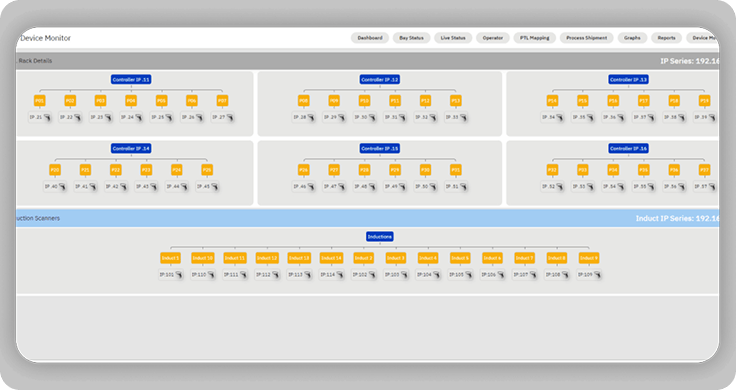This screenshot has width=736, height=390.
Task: Click the scanner icon beside IP:109
Action: click(x=598, y=275)
